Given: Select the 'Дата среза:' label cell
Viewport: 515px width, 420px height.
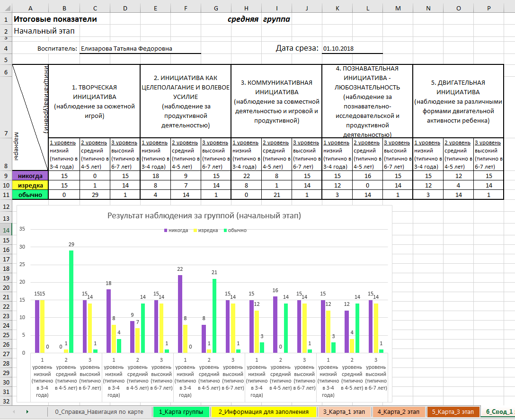Looking at the screenshot, I should point(297,48).
